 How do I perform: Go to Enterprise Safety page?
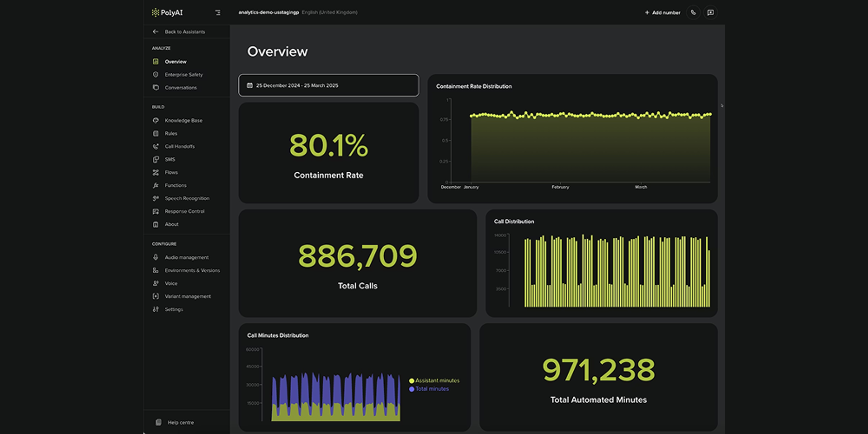click(184, 75)
